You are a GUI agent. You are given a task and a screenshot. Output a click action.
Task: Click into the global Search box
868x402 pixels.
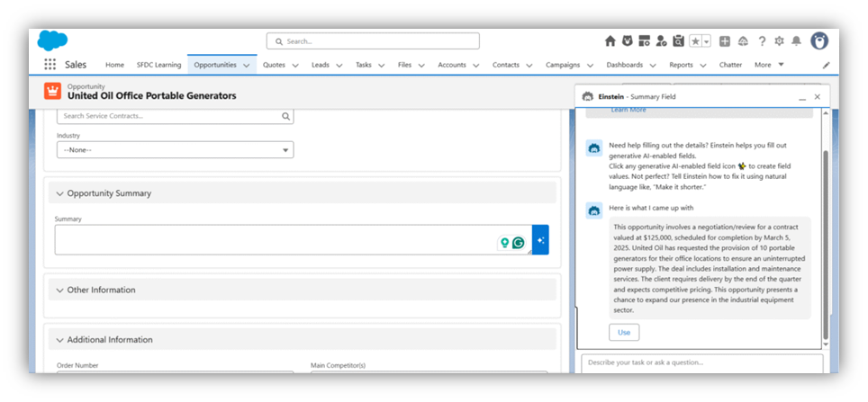pyautogui.click(x=373, y=40)
